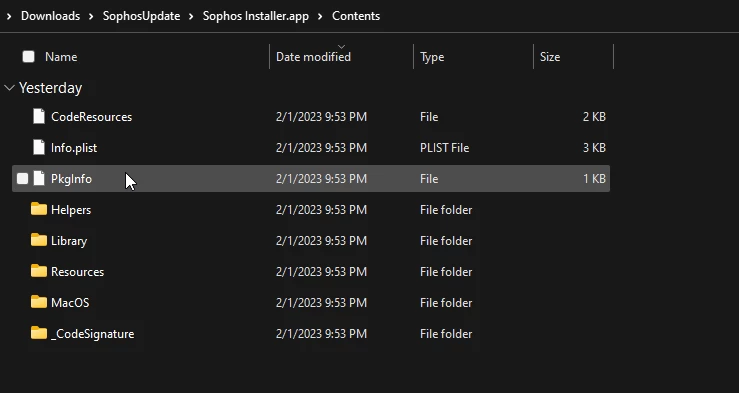Select the MacOS folder name
This screenshot has height=393, width=739.
pyautogui.click(x=70, y=303)
